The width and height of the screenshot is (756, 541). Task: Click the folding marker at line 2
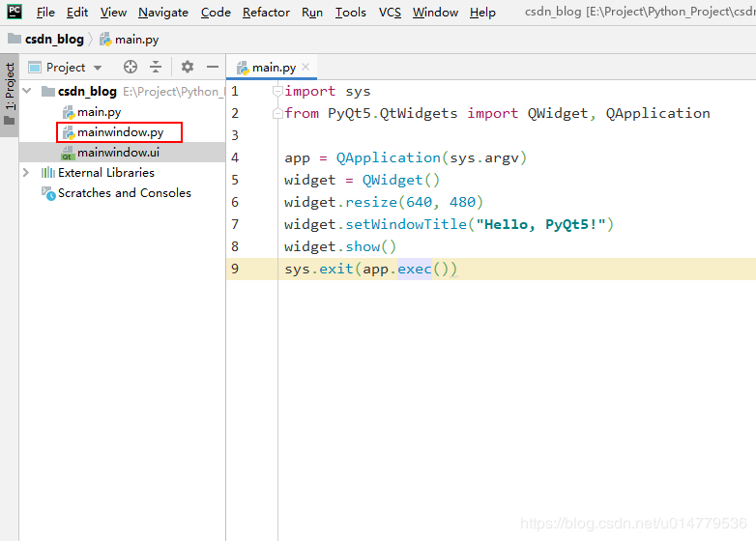tap(277, 113)
